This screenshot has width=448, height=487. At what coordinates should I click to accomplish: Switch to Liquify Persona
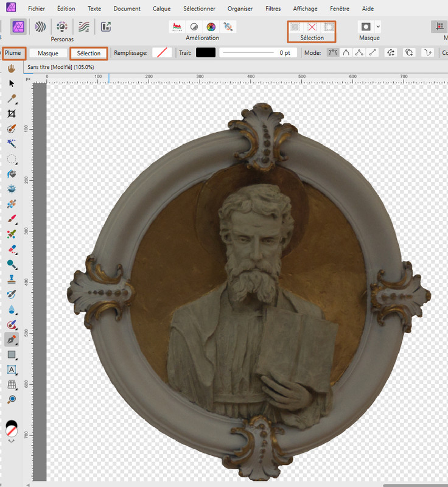coord(40,27)
